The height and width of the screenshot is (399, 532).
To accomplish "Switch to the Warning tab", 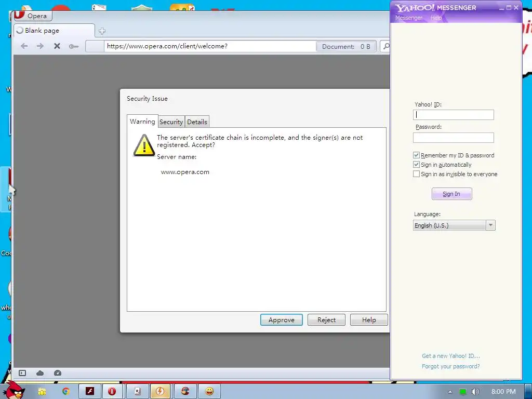I will click(x=142, y=122).
